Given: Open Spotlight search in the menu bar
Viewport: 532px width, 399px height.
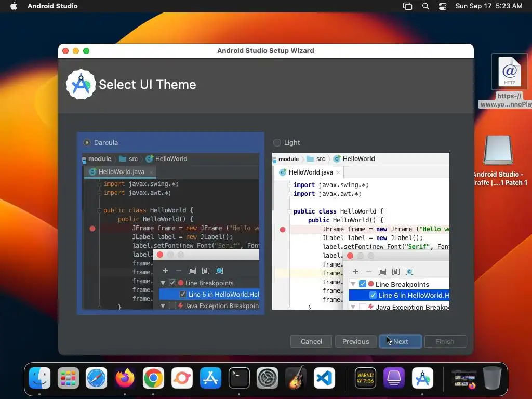Looking at the screenshot, I should (x=425, y=6).
